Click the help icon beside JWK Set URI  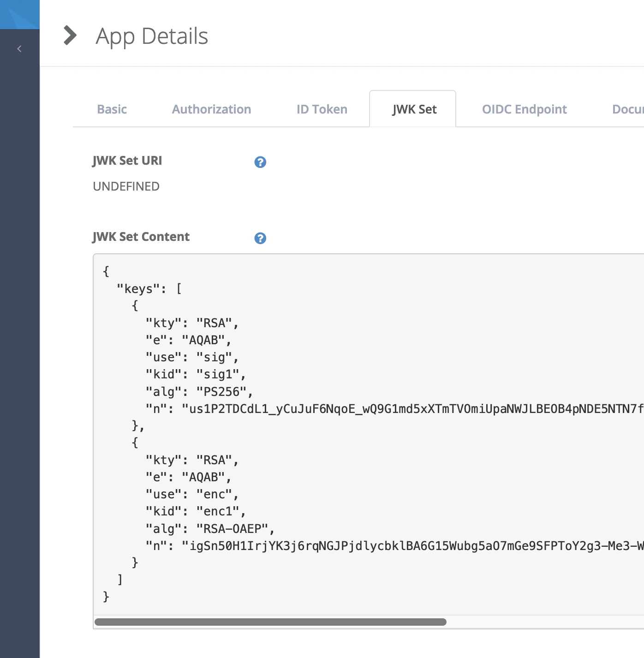point(260,162)
